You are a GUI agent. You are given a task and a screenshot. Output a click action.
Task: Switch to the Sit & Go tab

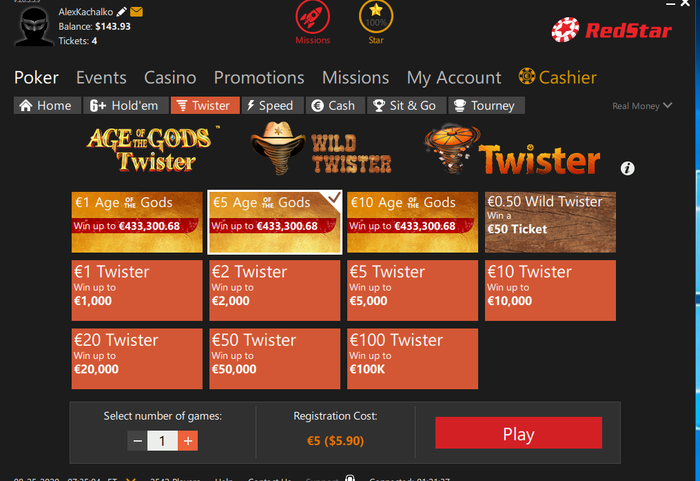(x=406, y=105)
